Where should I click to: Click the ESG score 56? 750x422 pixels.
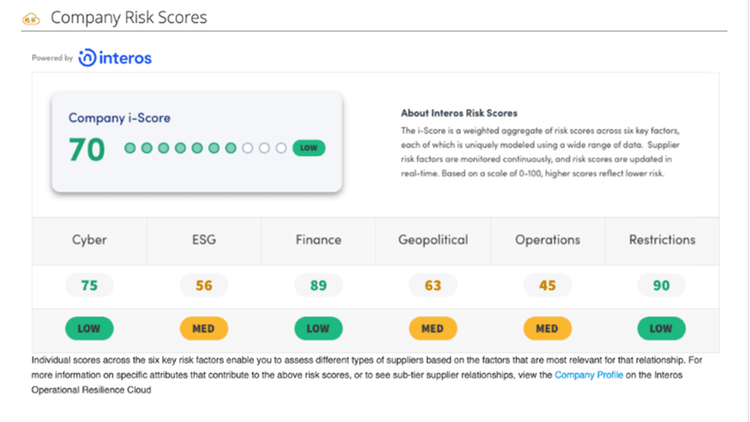204,286
